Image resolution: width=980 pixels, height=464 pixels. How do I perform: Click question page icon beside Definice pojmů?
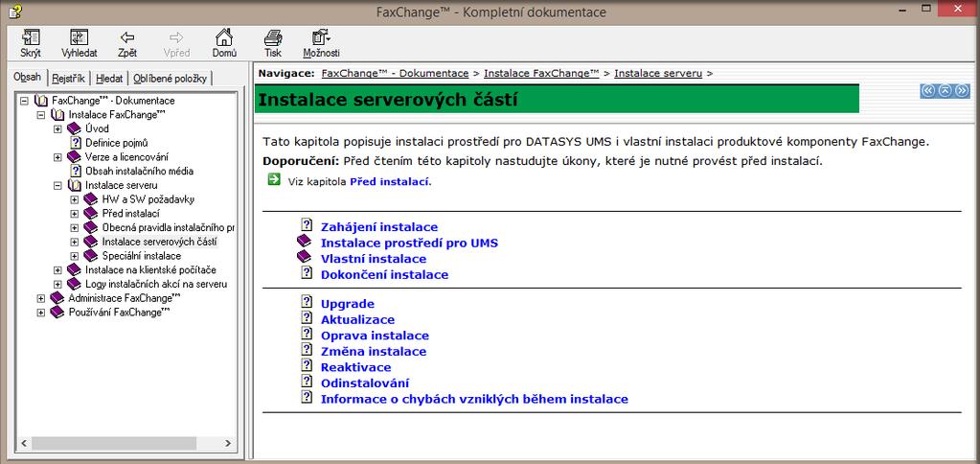click(76, 143)
